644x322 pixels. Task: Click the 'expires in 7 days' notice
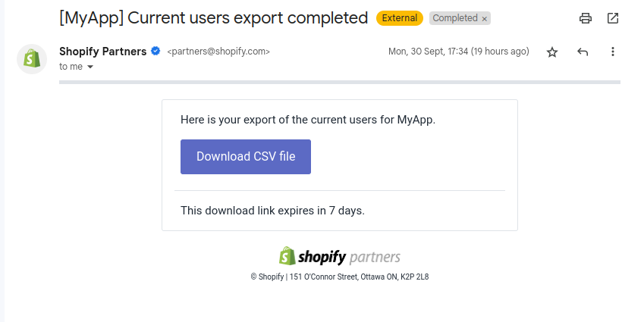click(273, 211)
